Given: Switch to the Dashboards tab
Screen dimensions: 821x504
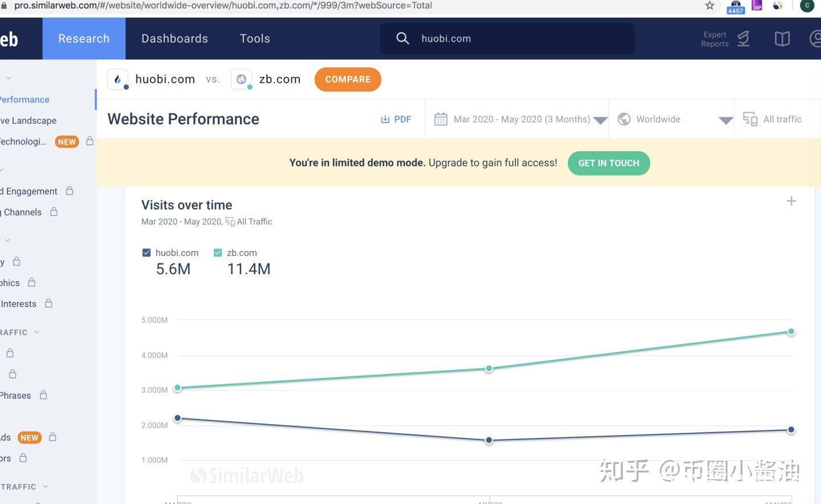Looking at the screenshot, I should (x=174, y=38).
